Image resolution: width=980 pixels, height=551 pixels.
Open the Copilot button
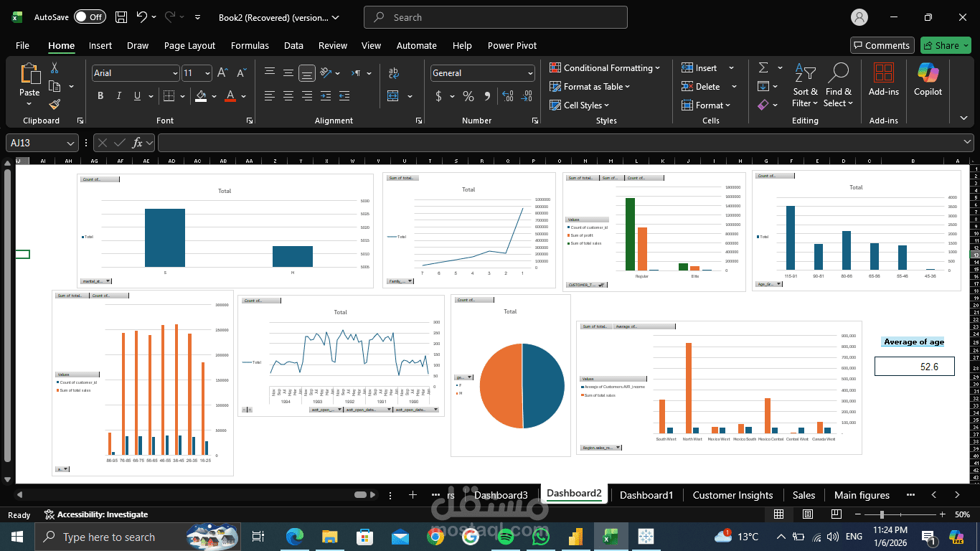[x=928, y=80]
